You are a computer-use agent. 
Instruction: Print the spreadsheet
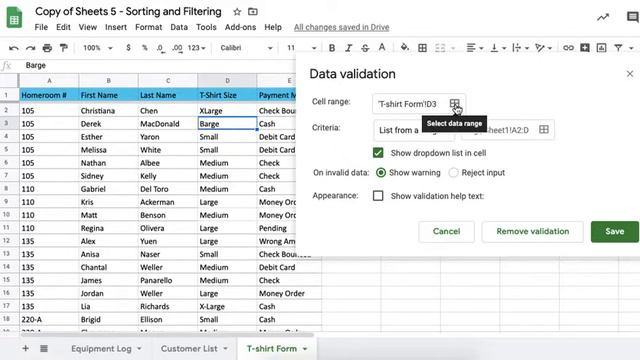click(x=47, y=48)
